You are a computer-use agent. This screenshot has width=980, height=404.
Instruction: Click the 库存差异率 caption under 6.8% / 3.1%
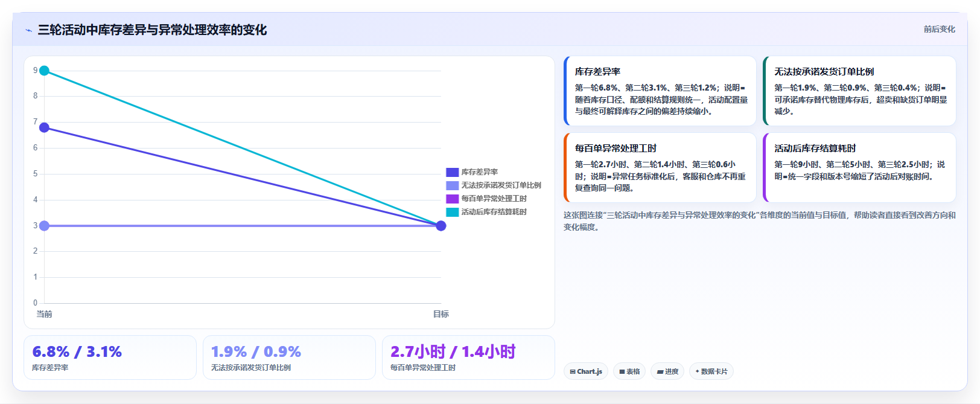tap(50, 368)
